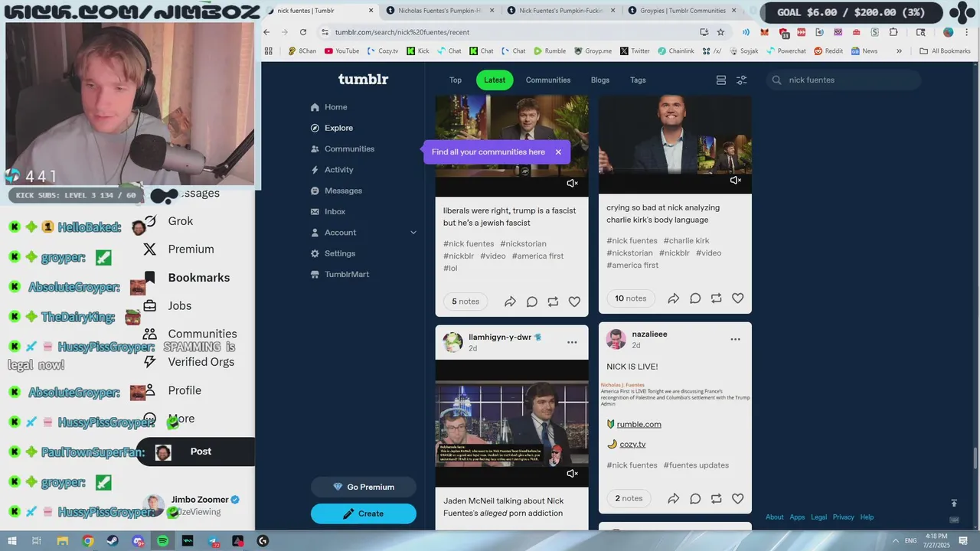
Task: Open the cozy.tv link
Action: point(632,445)
